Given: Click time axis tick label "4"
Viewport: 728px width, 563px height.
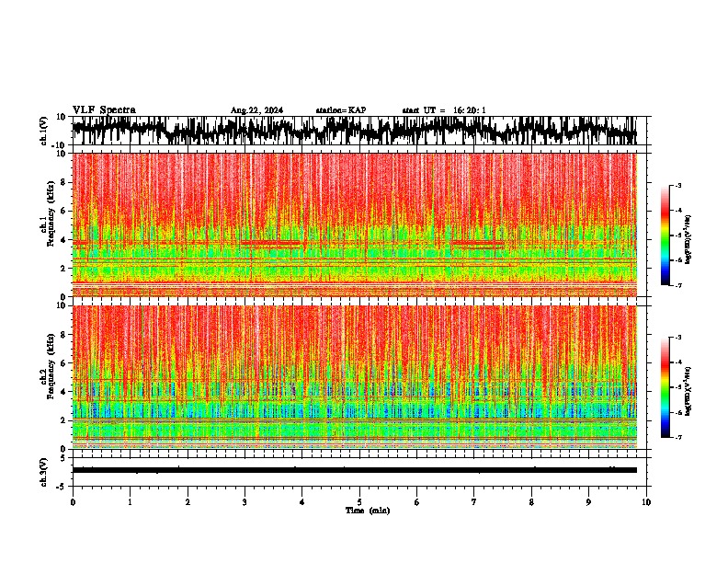Looking at the screenshot, I should (302, 502).
